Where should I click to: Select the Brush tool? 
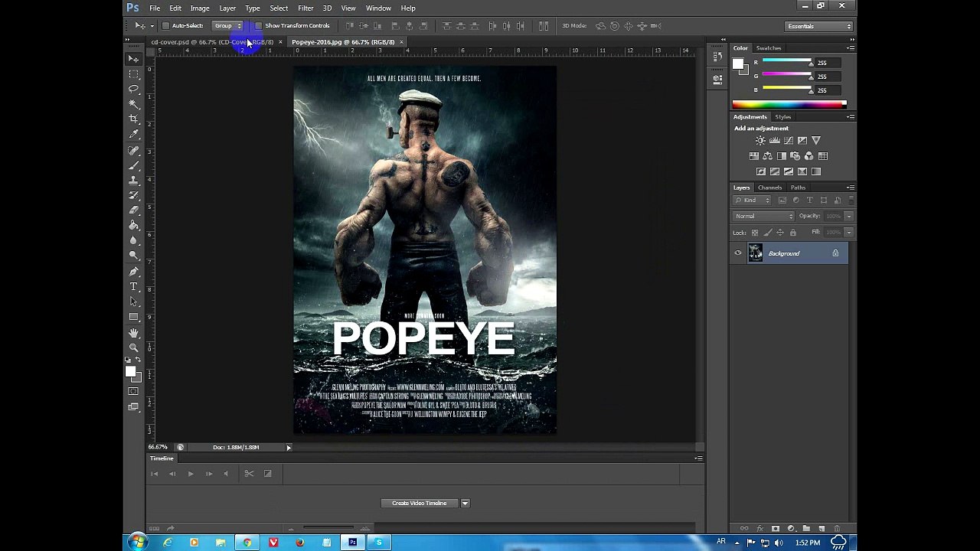coord(134,165)
